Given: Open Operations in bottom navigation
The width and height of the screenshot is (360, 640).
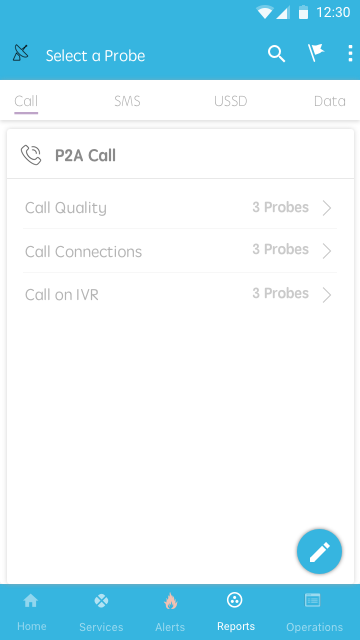Looking at the screenshot, I should click(314, 612).
